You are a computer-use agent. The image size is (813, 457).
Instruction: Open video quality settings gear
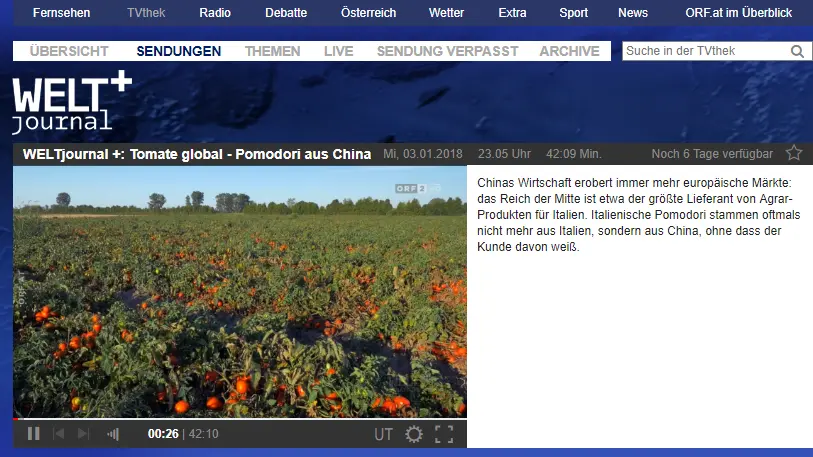point(414,434)
